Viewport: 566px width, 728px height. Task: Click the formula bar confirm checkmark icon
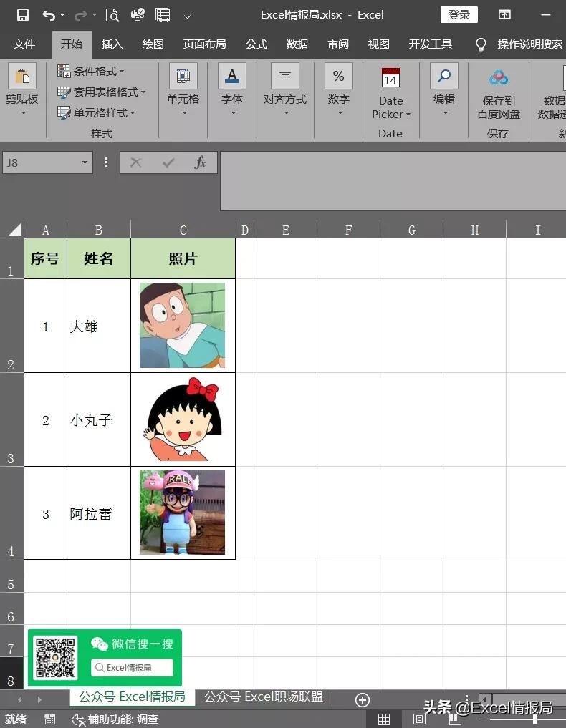pyautogui.click(x=168, y=162)
